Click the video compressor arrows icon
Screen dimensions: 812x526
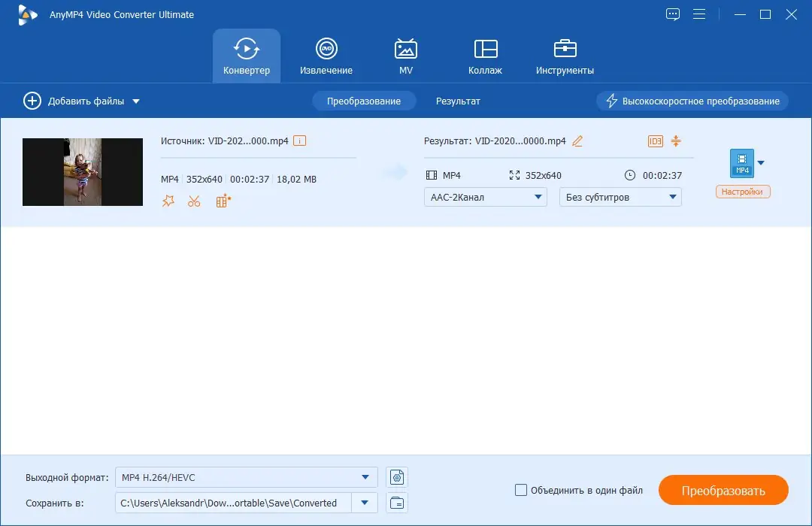point(674,141)
